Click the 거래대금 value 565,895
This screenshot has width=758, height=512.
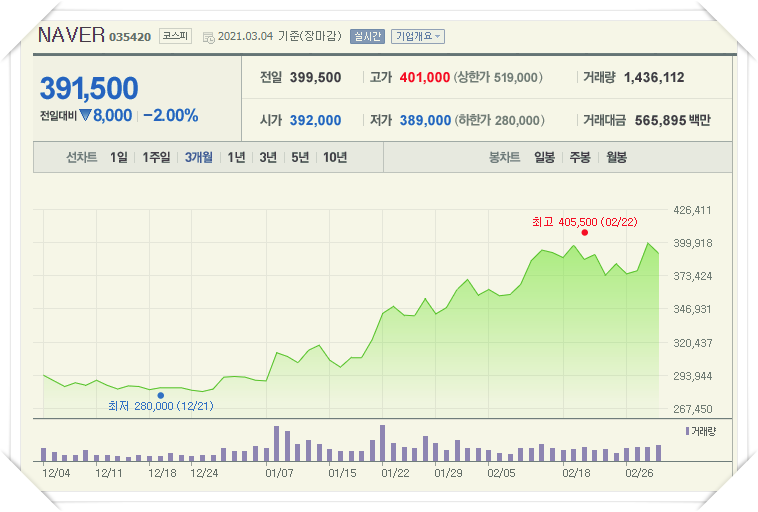pyautogui.click(x=661, y=120)
